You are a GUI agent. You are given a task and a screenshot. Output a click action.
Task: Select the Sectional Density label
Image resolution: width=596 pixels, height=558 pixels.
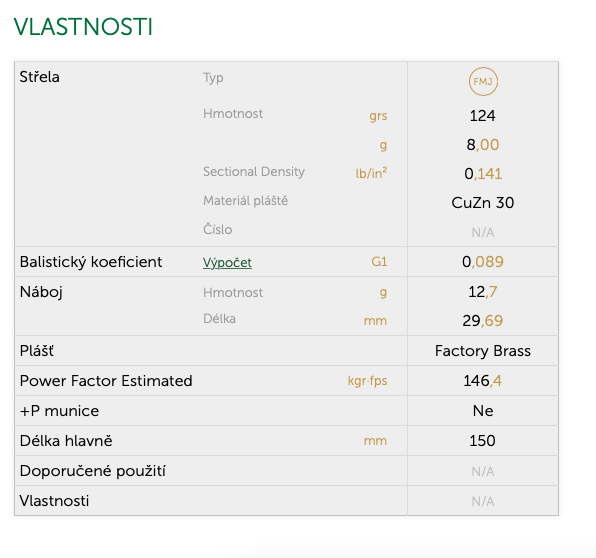254,172
